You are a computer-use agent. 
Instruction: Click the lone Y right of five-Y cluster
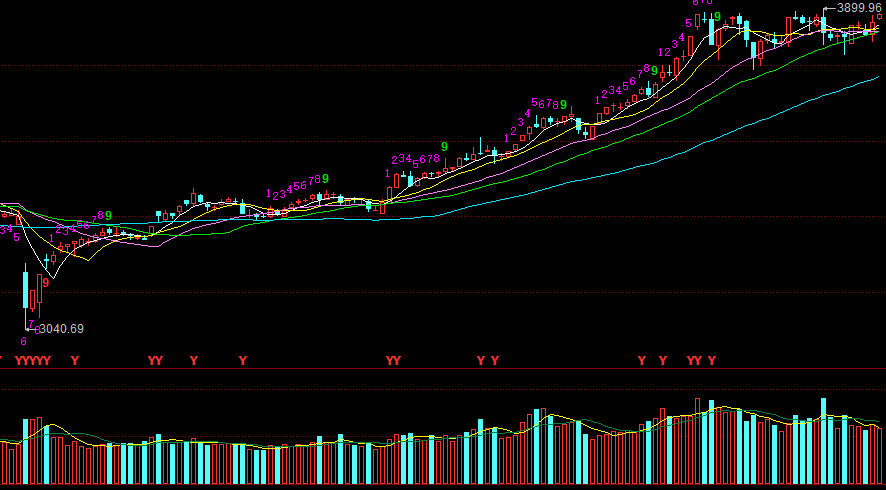(x=75, y=360)
